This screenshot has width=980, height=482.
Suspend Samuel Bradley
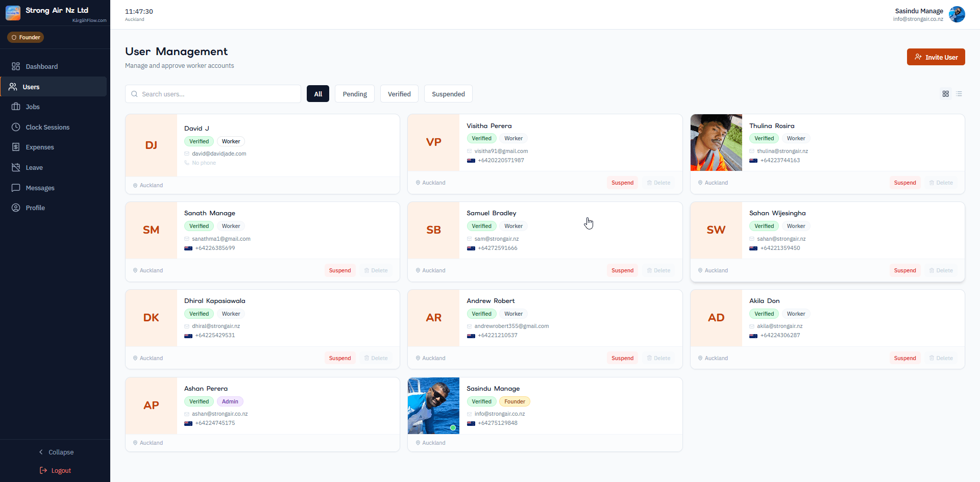click(622, 270)
